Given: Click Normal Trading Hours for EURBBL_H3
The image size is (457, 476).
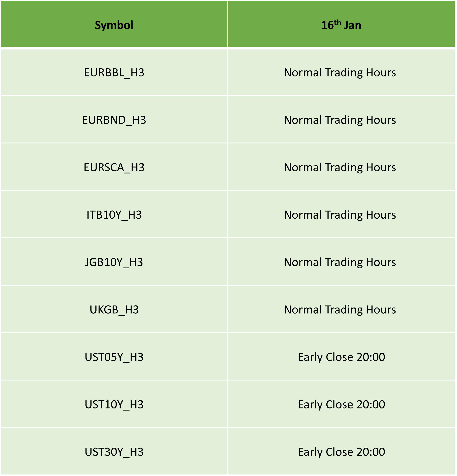Looking at the screenshot, I should 340,72.
